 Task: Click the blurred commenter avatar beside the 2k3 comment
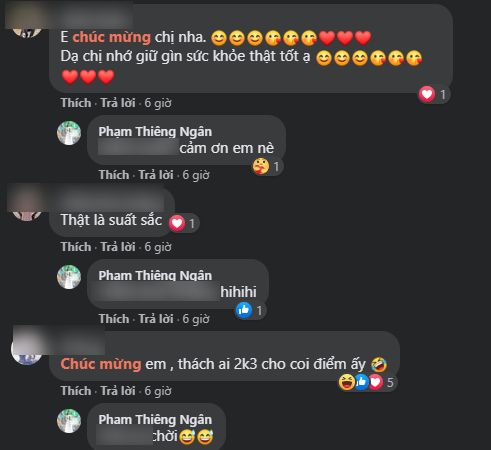27,351
